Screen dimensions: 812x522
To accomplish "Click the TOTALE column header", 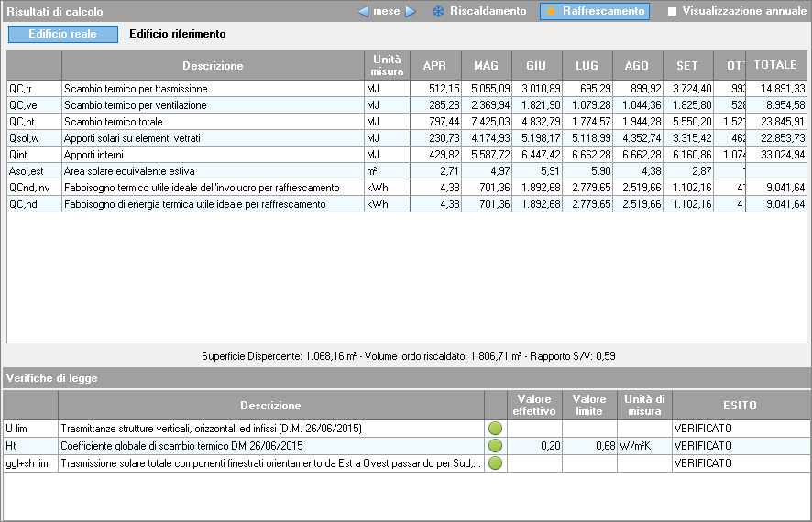I will tap(775, 66).
